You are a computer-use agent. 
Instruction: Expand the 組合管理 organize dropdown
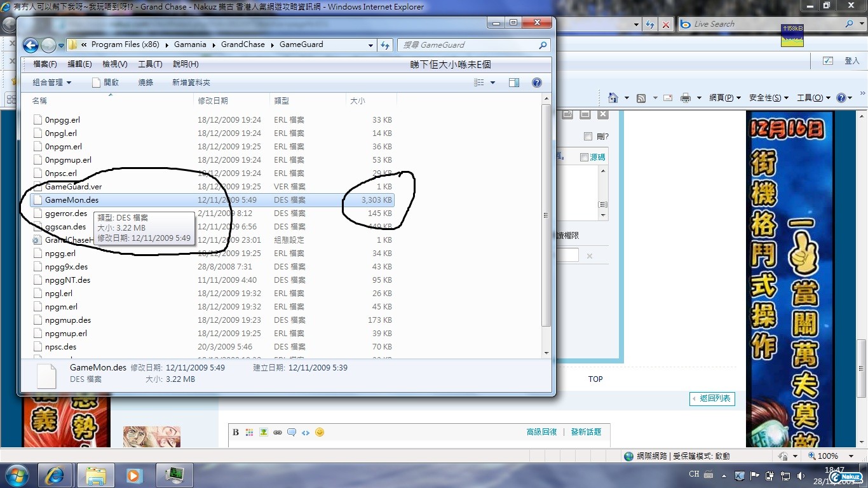[x=52, y=83]
